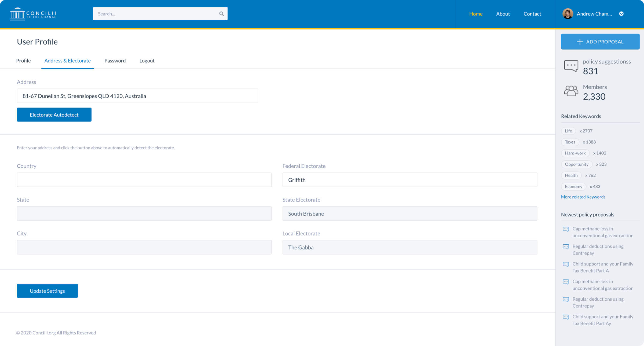Click the Concilii.org copyright footer text

pos(56,333)
